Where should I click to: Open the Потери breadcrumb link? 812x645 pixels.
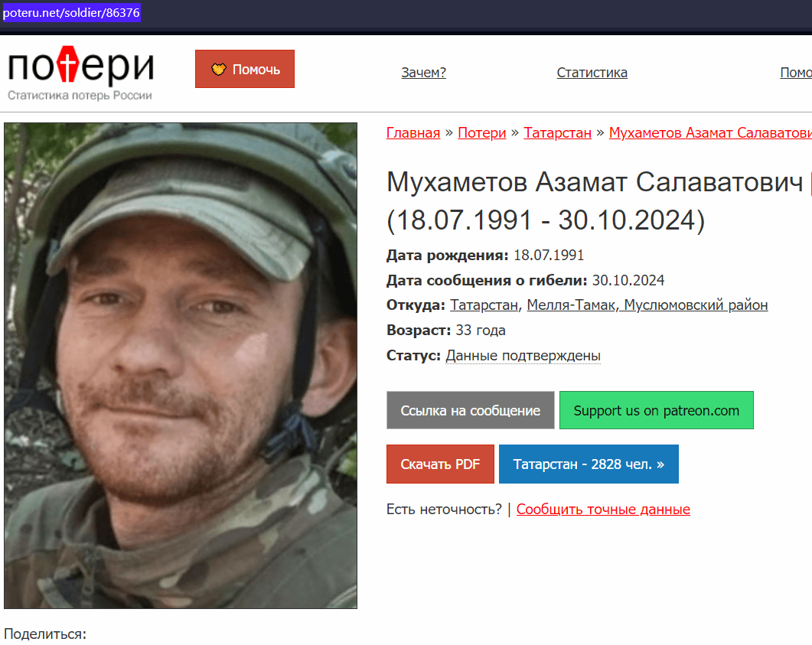coord(481,133)
